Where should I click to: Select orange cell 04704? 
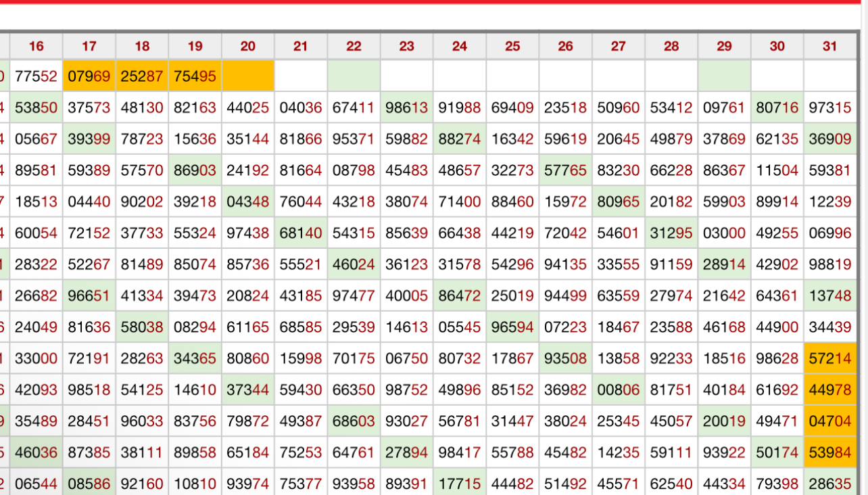coord(829,421)
